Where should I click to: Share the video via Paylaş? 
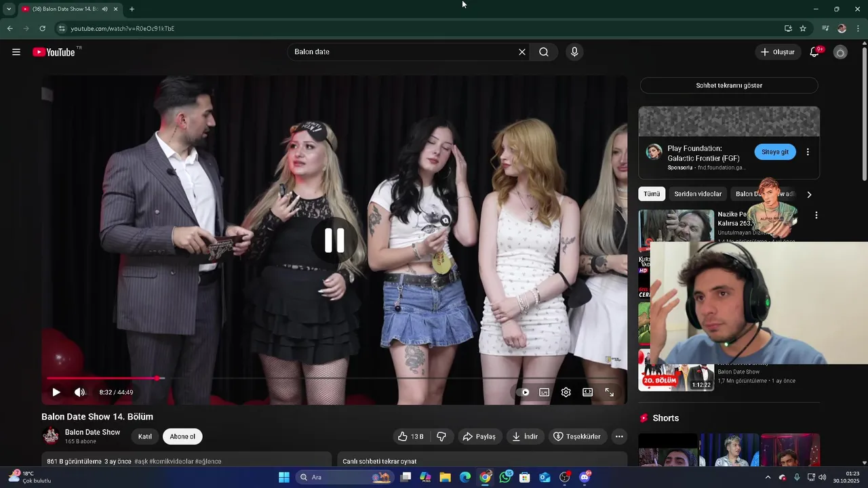pyautogui.click(x=479, y=436)
